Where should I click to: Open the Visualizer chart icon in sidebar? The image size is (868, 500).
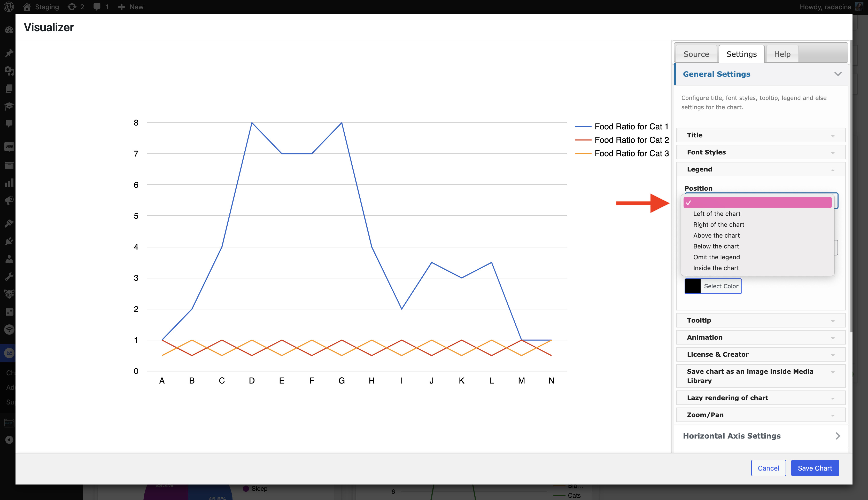[x=9, y=353]
